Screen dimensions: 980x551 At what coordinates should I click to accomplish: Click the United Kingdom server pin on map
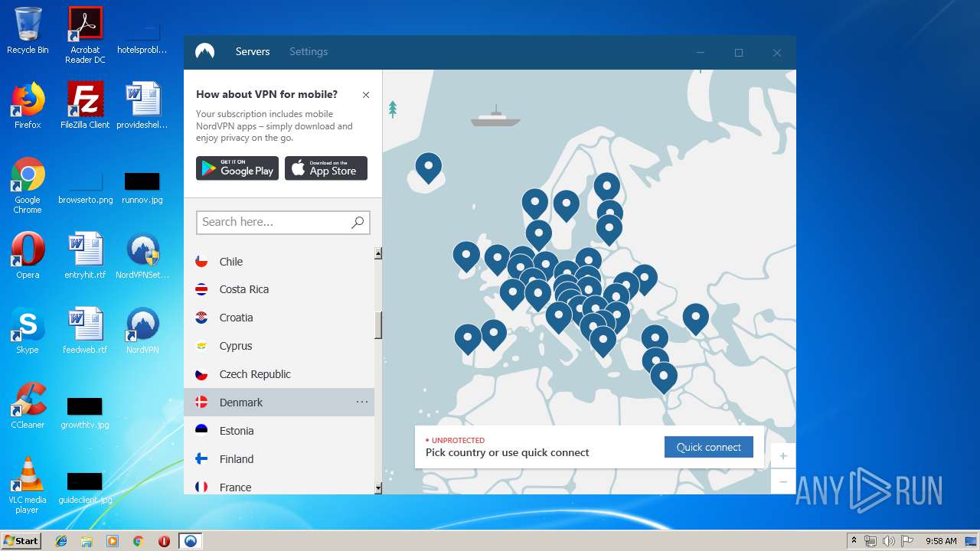(x=497, y=259)
